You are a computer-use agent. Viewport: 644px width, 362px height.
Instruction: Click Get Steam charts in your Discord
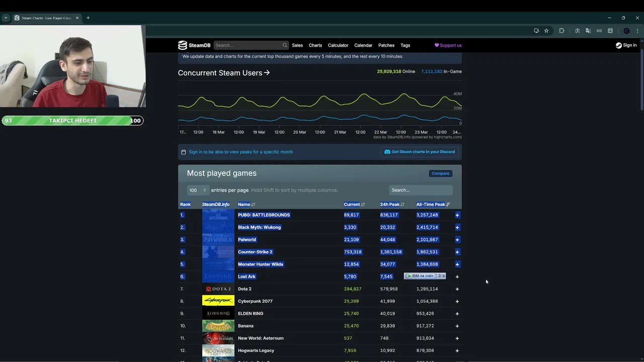420,152
